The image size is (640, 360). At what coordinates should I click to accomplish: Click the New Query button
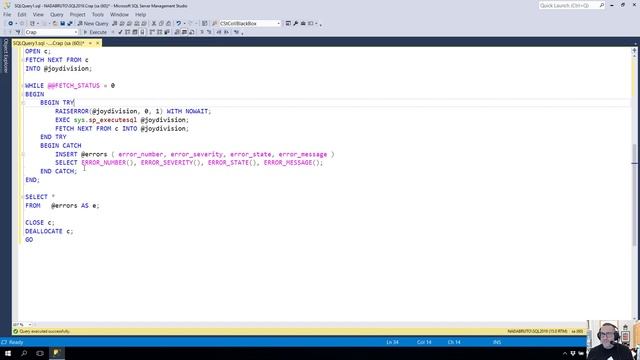point(93,23)
